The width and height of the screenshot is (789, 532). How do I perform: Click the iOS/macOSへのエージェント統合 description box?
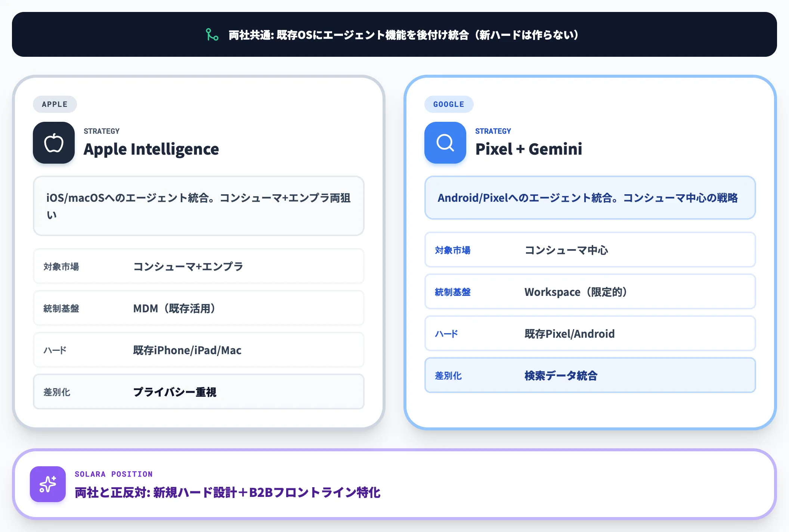(x=199, y=206)
